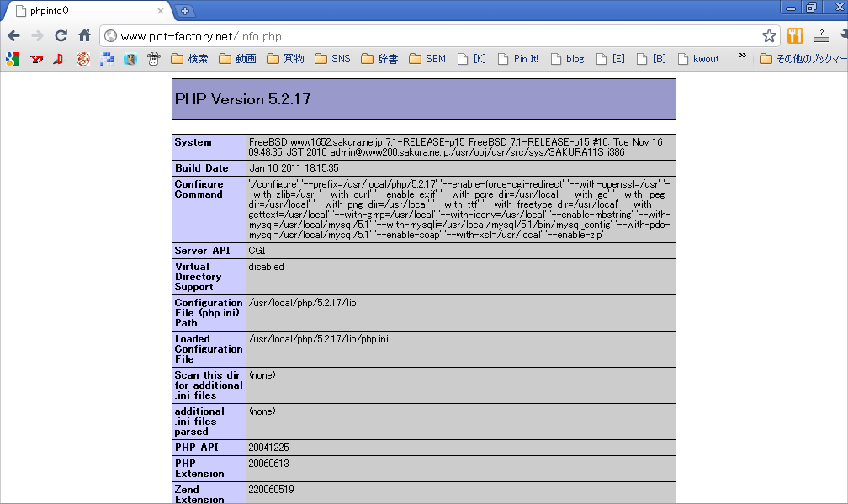Click the path /usr/local/php/5.2.17/lib/php.ini

click(x=318, y=339)
